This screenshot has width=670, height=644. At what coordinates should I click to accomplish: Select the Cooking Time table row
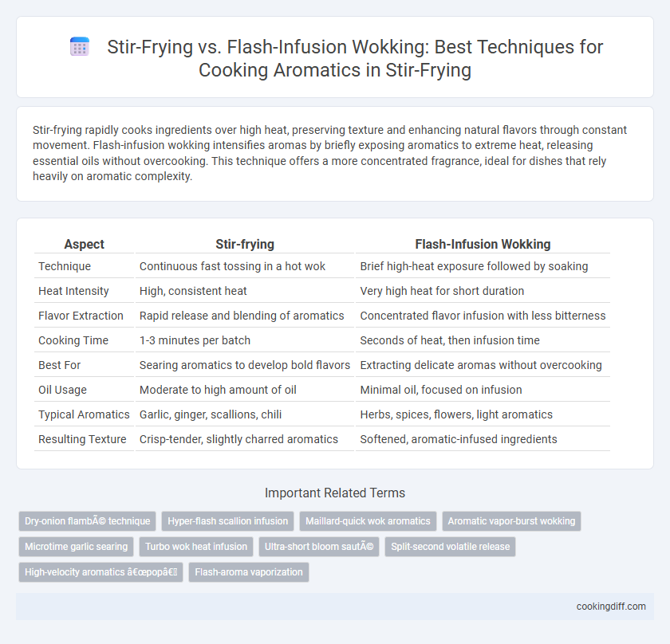322,340
